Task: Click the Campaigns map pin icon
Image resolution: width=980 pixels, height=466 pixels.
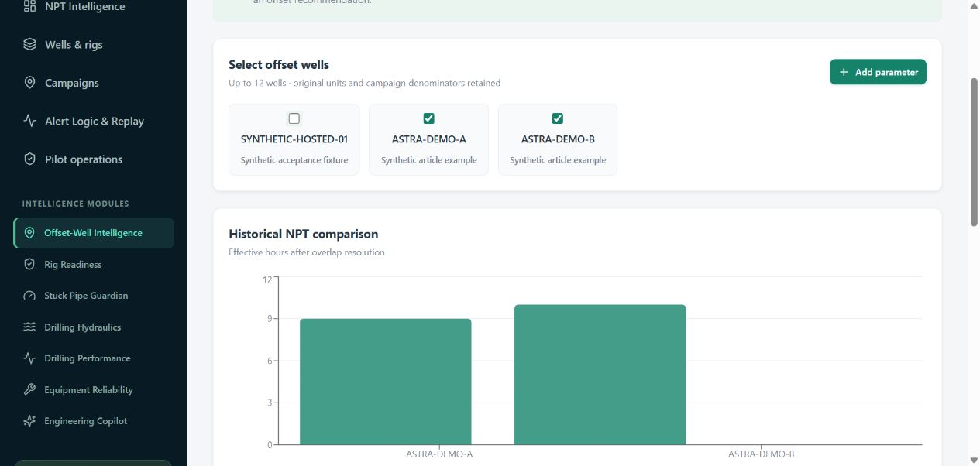Action: point(29,83)
